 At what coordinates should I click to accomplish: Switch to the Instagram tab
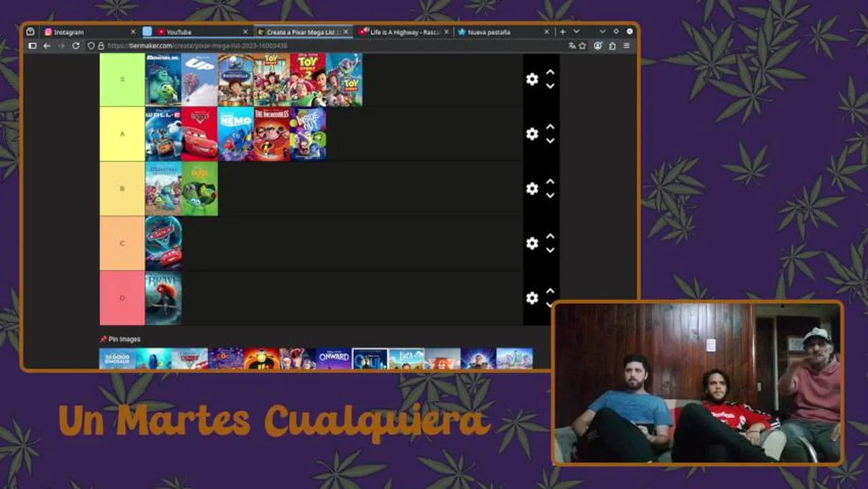(90, 32)
